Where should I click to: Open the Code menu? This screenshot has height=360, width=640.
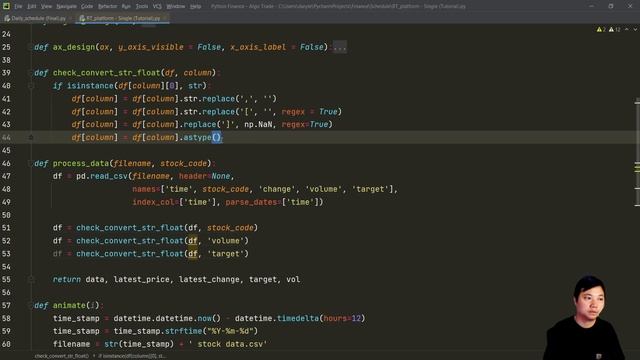87,7
